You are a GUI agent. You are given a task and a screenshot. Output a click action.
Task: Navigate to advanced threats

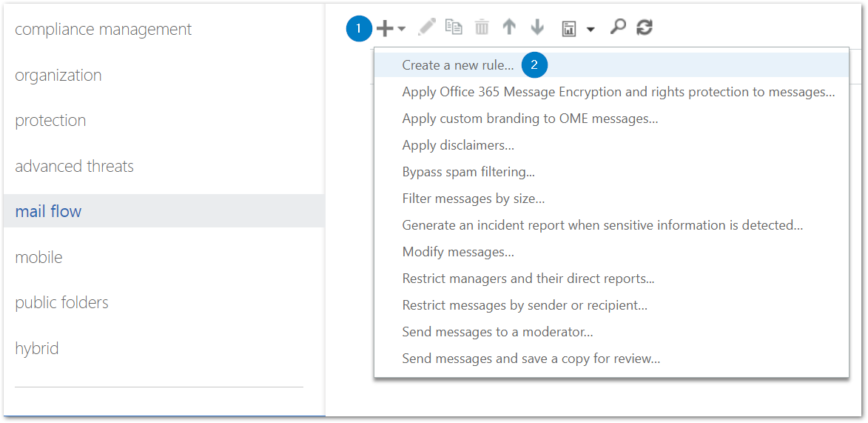coord(74,167)
